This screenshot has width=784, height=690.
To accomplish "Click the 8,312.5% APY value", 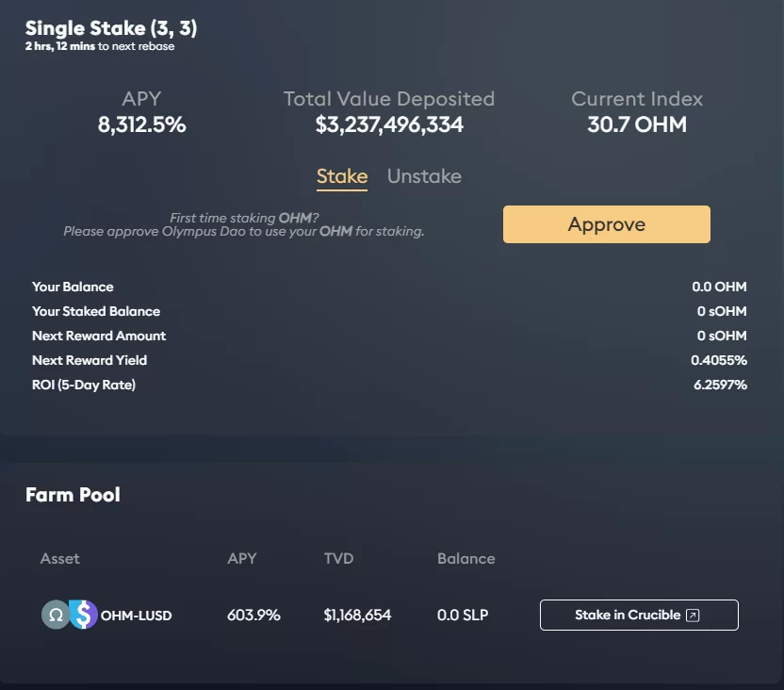I will (x=141, y=124).
